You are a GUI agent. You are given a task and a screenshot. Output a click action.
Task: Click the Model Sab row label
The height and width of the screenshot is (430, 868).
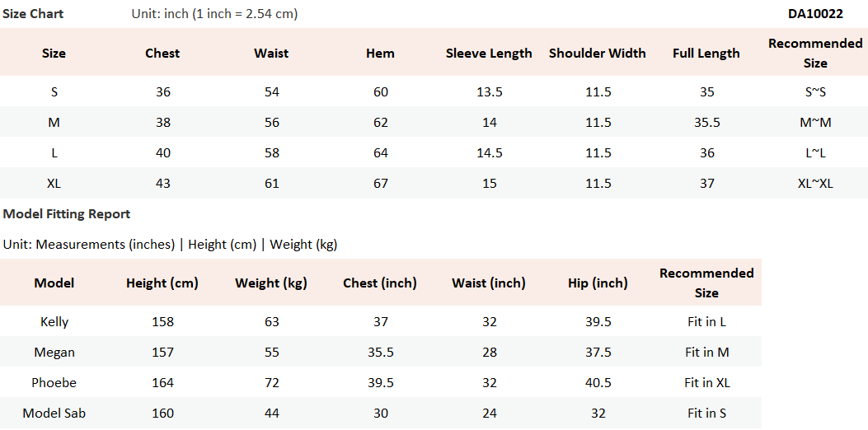click(54, 414)
